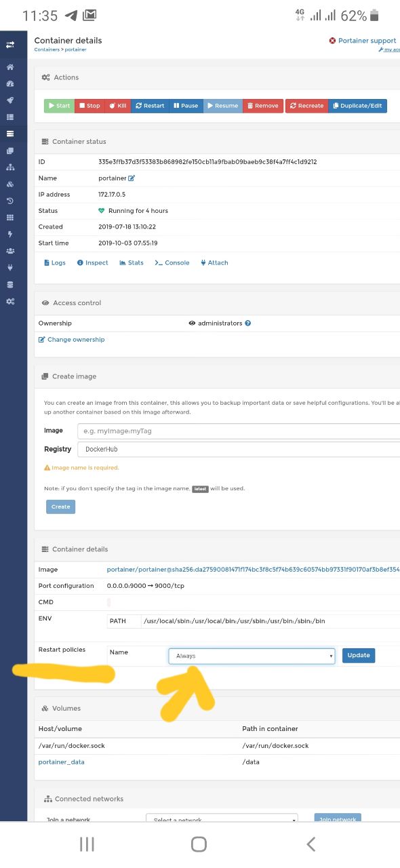
Task: Tap the Android recent apps button
Action: (x=87, y=844)
